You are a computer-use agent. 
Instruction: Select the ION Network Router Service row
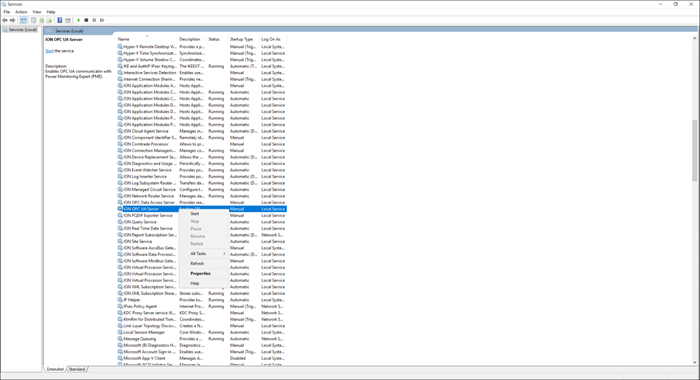tap(201, 196)
